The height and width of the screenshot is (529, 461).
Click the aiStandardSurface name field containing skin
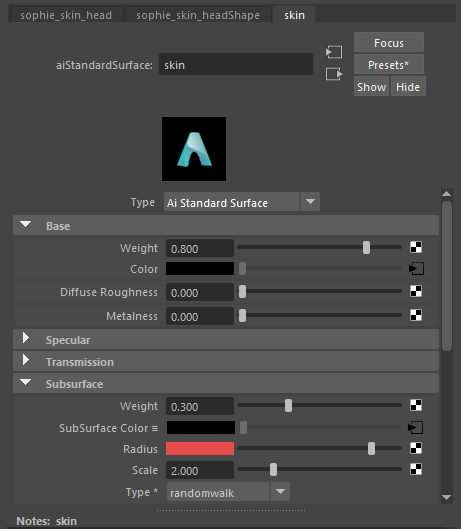[236, 64]
